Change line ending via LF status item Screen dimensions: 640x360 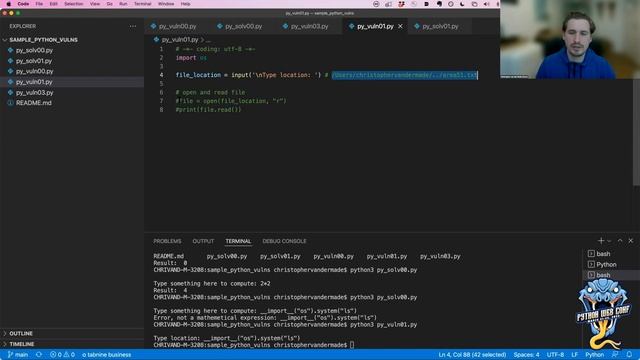[x=574, y=355]
